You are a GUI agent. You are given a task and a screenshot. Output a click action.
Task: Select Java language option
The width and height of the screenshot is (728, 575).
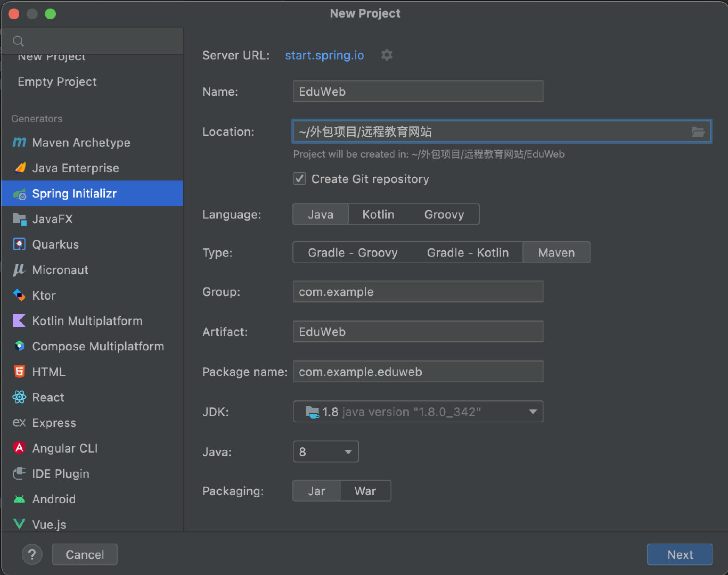click(321, 214)
